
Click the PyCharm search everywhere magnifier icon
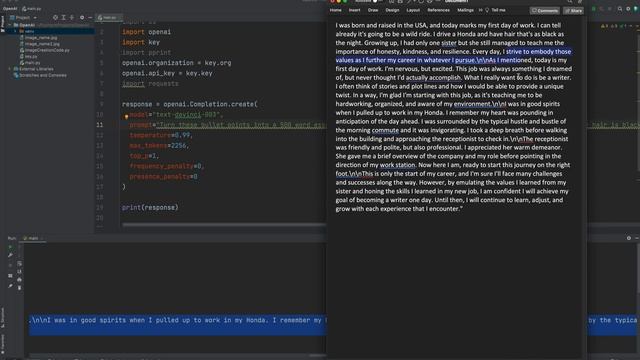coord(620,9)
